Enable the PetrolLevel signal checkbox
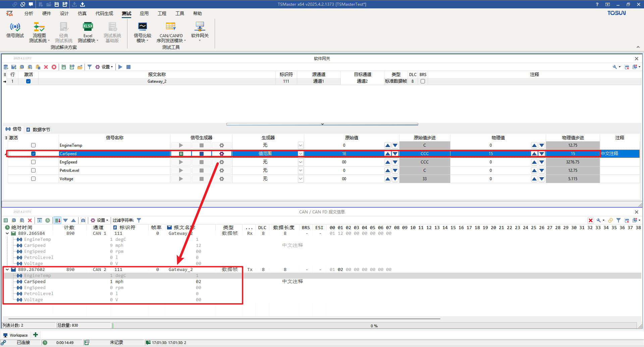The width and height of the screenshot is (644, 347). point(33,170)
